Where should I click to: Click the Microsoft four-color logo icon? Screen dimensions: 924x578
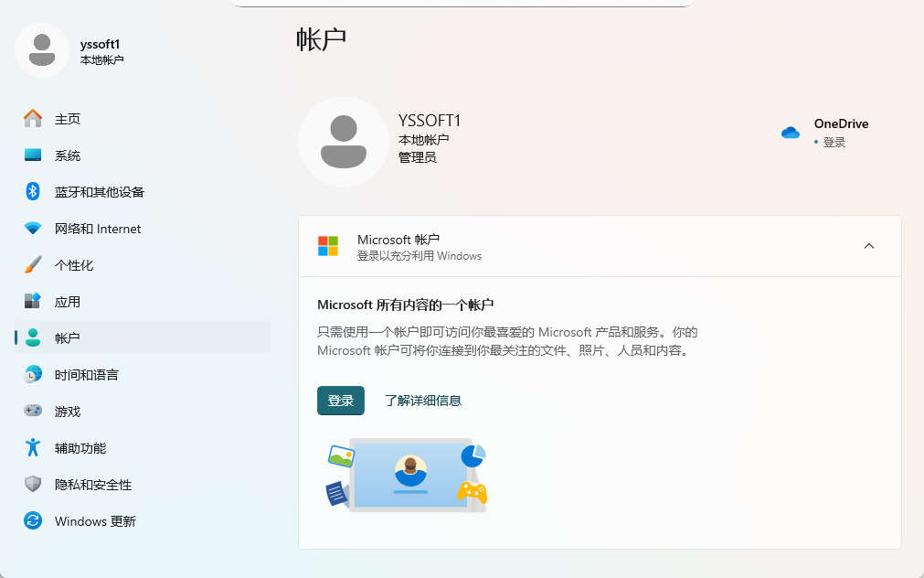pyautogui.click(x=328, y=246)
